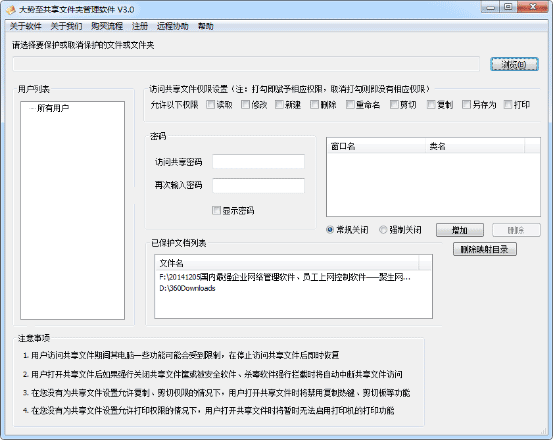Select the 强制关闭 radio button
Viewport: 554px width, 441px height.
[x=383, y=230]
